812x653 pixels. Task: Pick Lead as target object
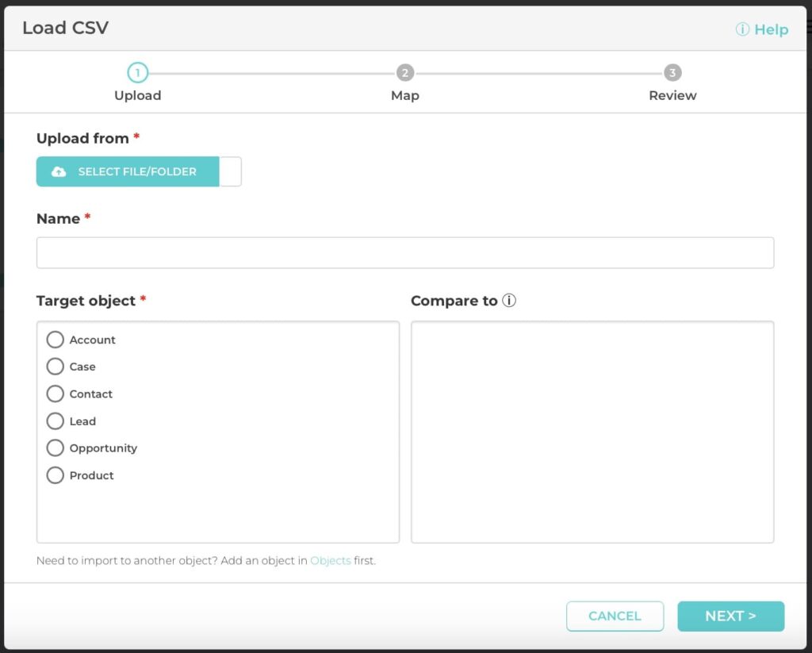coord(55,421)
